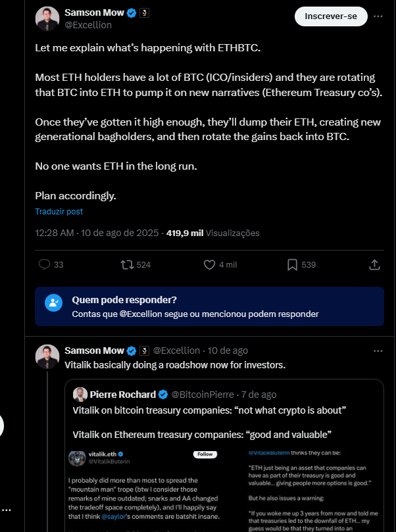Viewport: 396px width, 532px height.
Task: Click the three dots at bottom-left corner
Action: coord(7,510)
